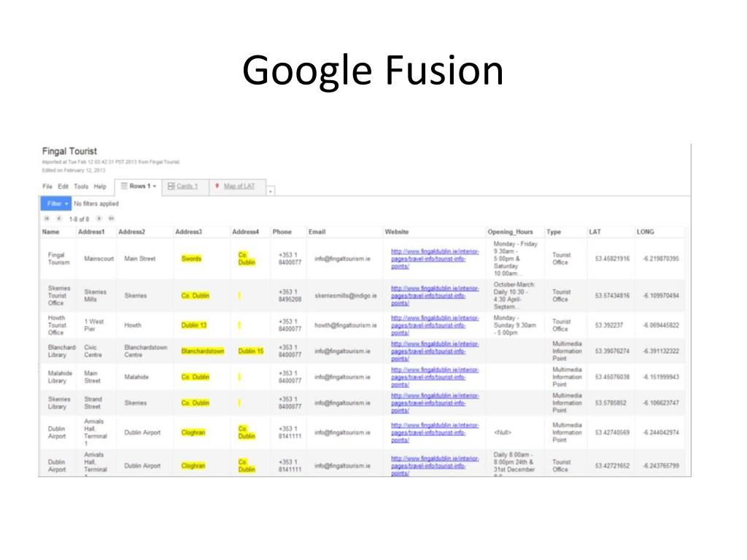Click longitude value -6.391132322

[661, 351]
